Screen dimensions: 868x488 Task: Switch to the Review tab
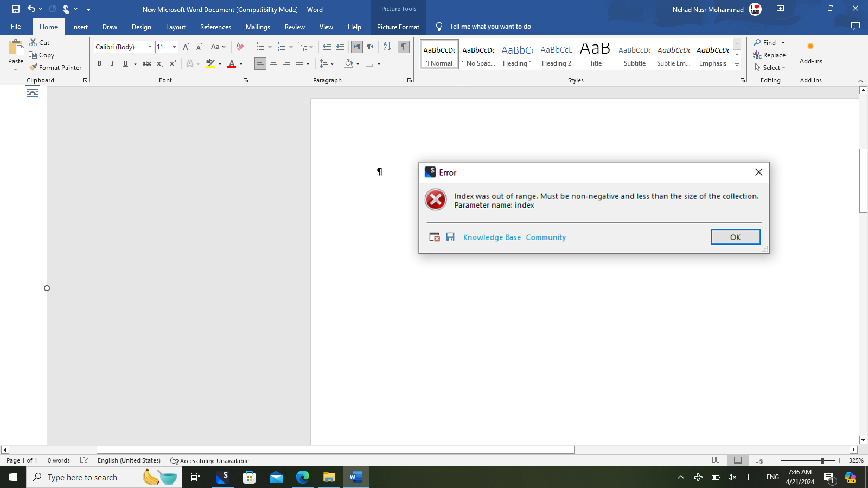[295, 27]
